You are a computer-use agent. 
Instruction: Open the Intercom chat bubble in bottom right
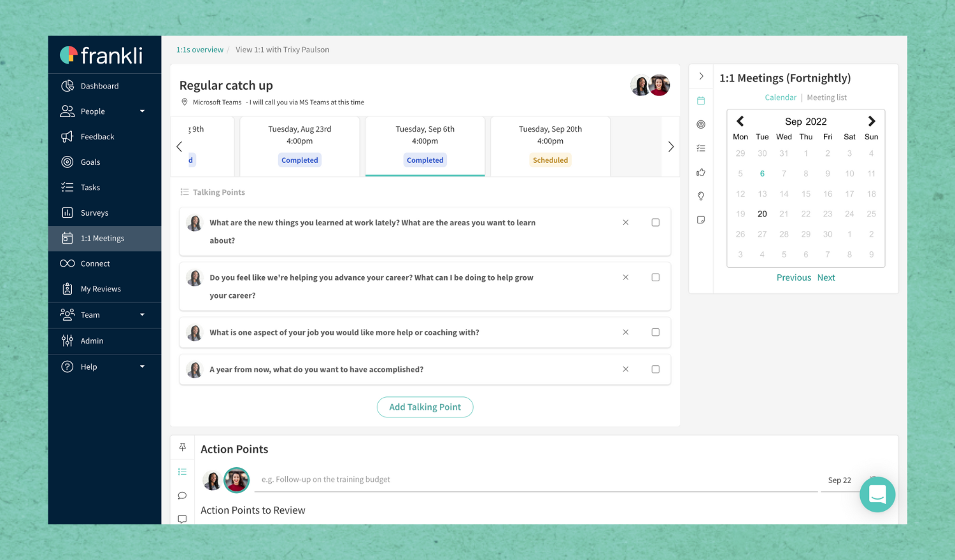(x=877, y=494)
